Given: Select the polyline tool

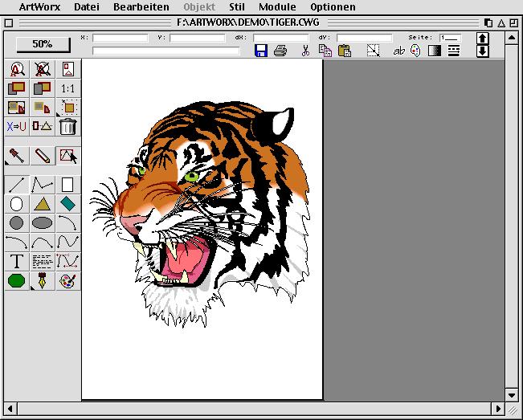Looking at the screenshot, I should tap(43, 185).
